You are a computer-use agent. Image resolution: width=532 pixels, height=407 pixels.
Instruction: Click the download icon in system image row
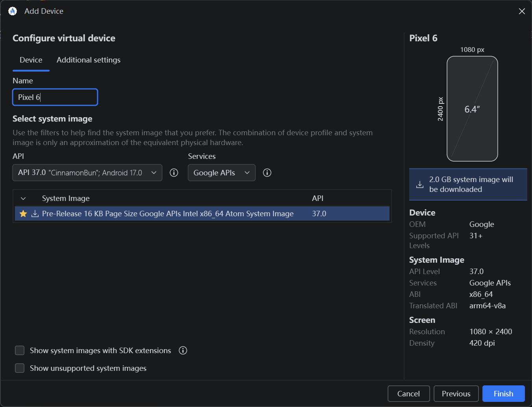[35, 214]
